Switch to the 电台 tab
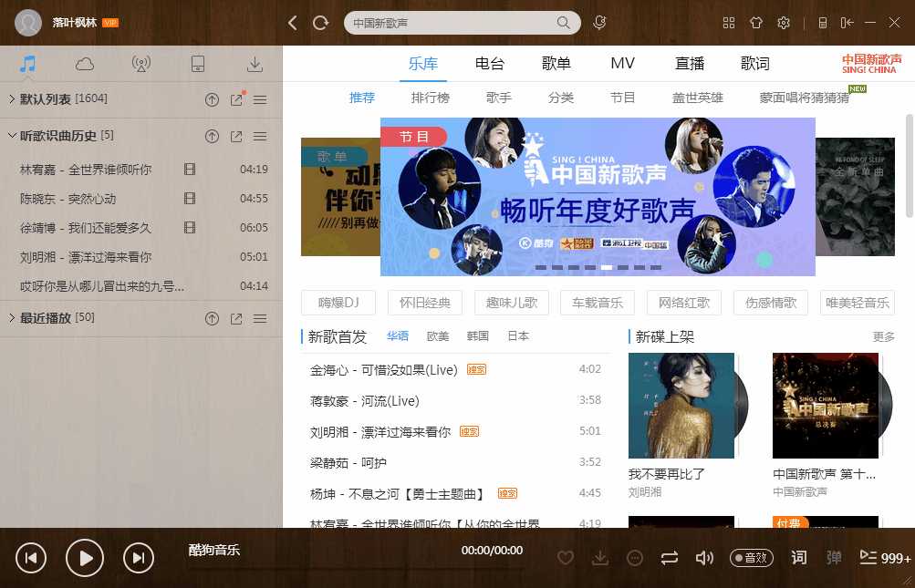 point(490,64)
